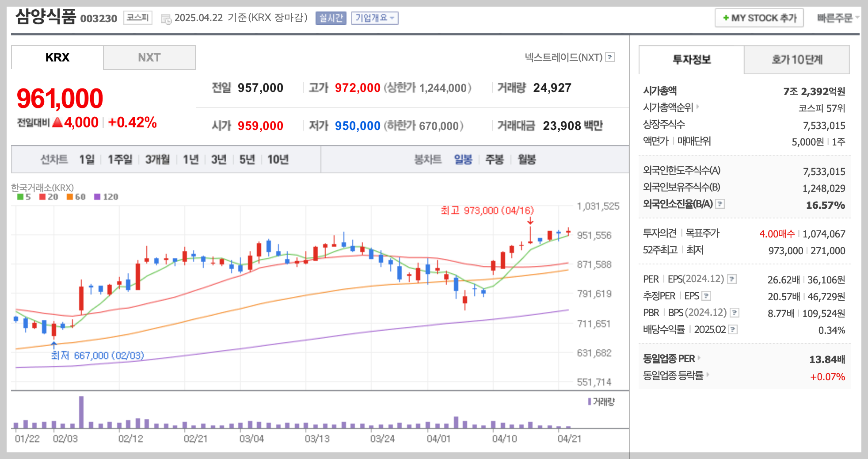Expand 동일업종 PER arrow link
Image resolution: width=868 pixels, height=459 pixels.
pyautogui.click(x=699, y=358)
